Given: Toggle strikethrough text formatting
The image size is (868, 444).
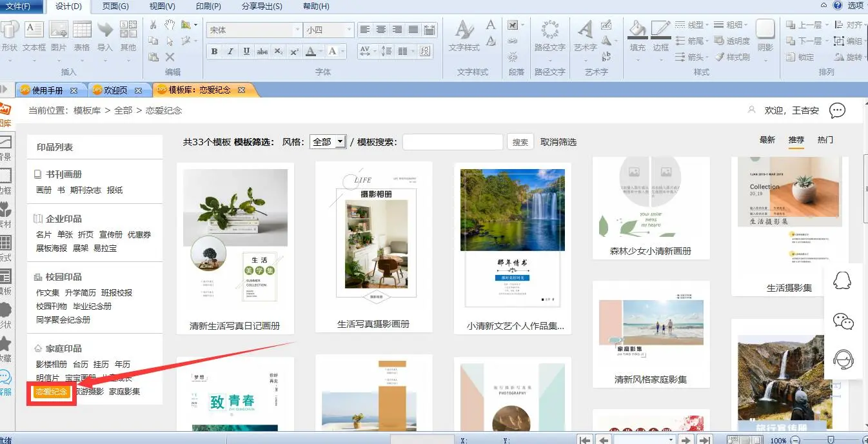Looking at the screenshot, I should [x=262, y=52].
